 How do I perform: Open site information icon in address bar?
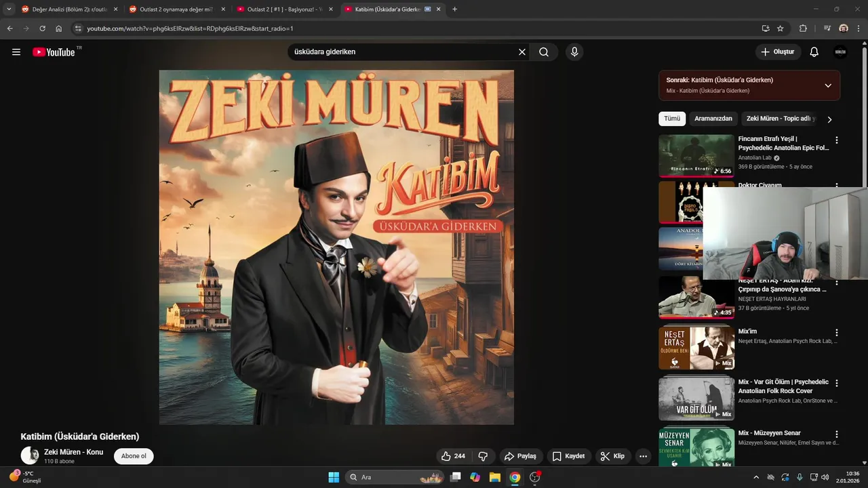tap(78, 28)
